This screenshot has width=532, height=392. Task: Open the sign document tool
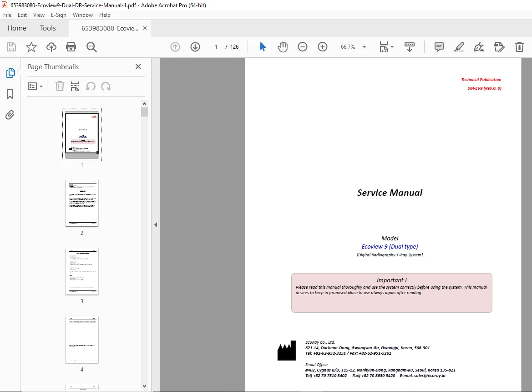[479, 47]
